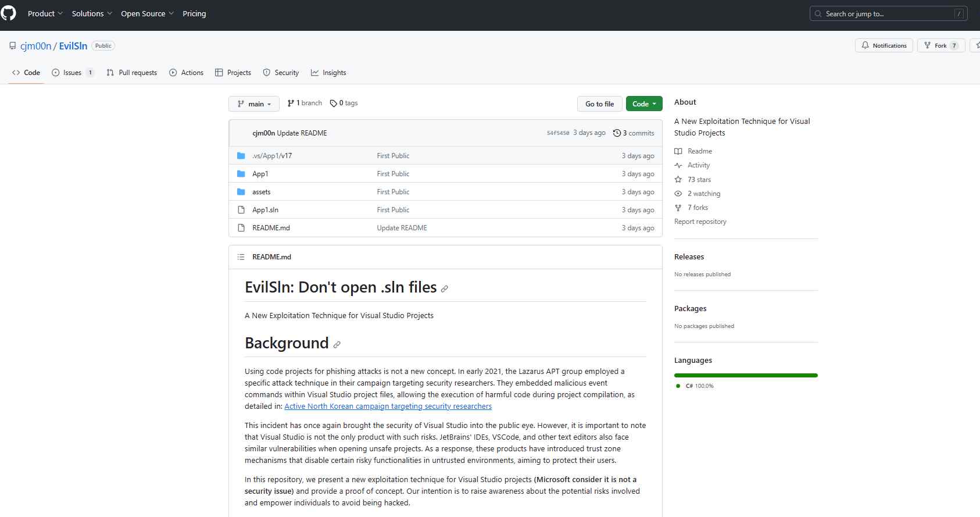
Task: Select the Code tab
Action: [26, 73]
